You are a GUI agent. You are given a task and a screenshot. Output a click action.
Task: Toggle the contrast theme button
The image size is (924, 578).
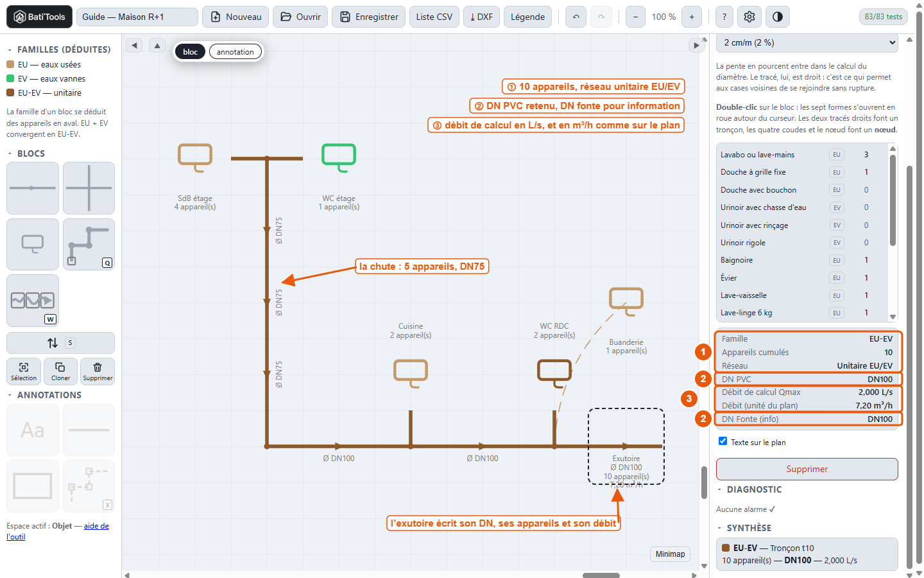[x=778, y=17]
